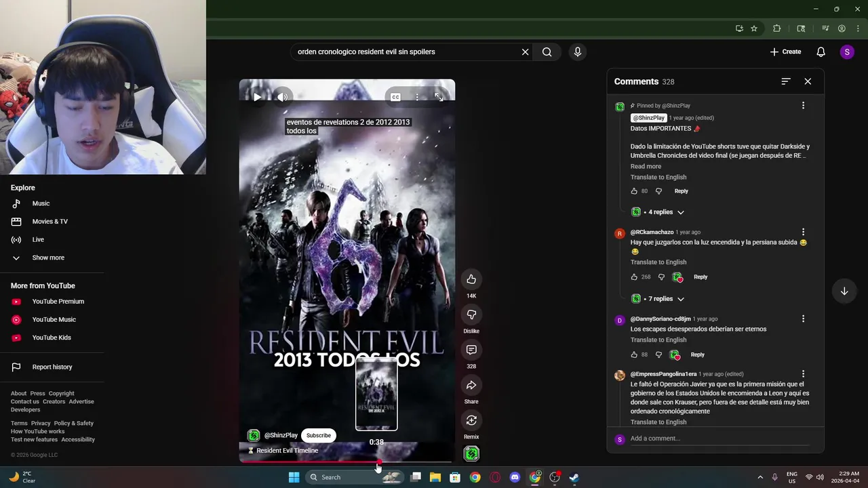Dislike the pinned @ShinzPlay comment
868x488 pixels.
click(658, 191)
